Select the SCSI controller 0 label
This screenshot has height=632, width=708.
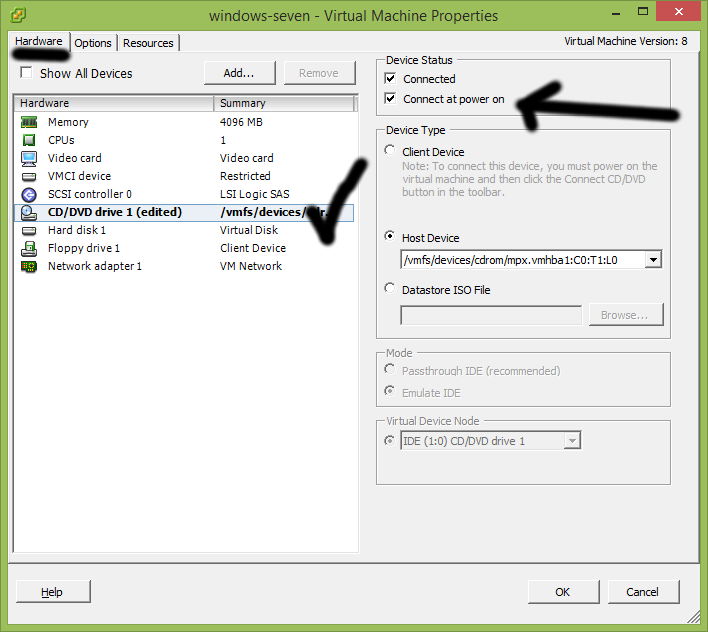coord(90,195)
